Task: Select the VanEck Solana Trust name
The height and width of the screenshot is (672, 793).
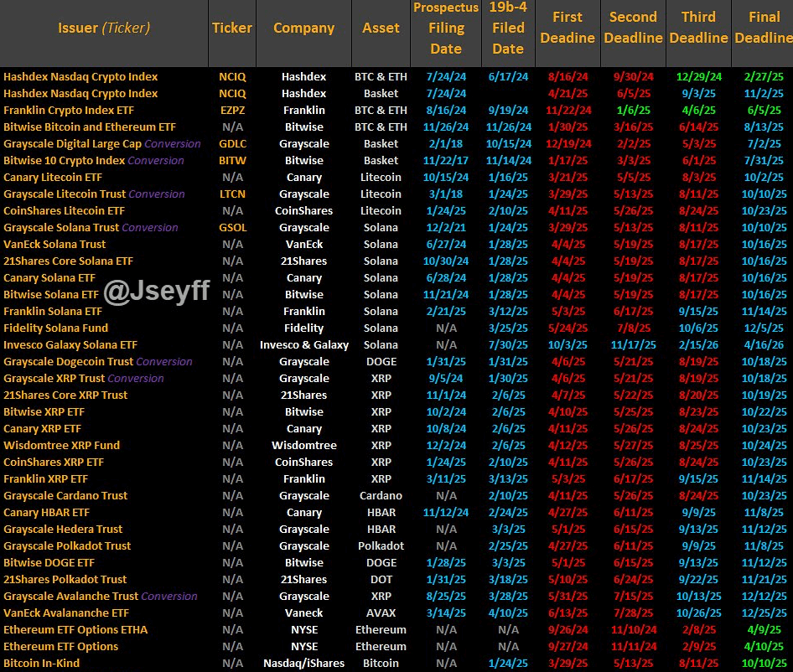Action: point(54,244)
